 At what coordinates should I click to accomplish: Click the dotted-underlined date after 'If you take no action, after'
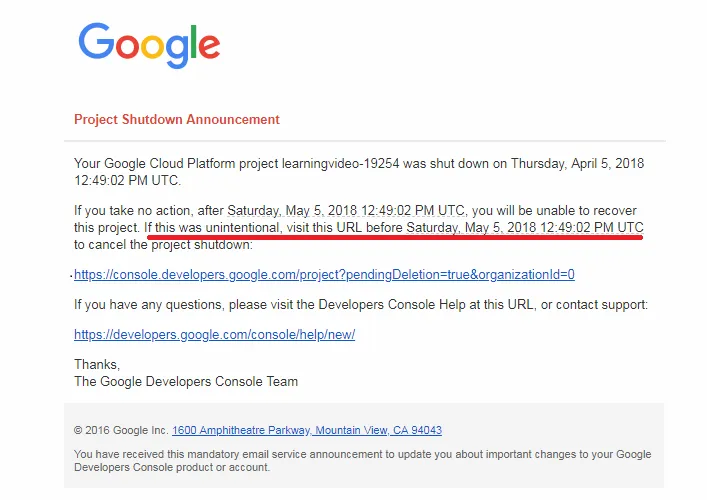pyautogui.click(x=346, y=211)
